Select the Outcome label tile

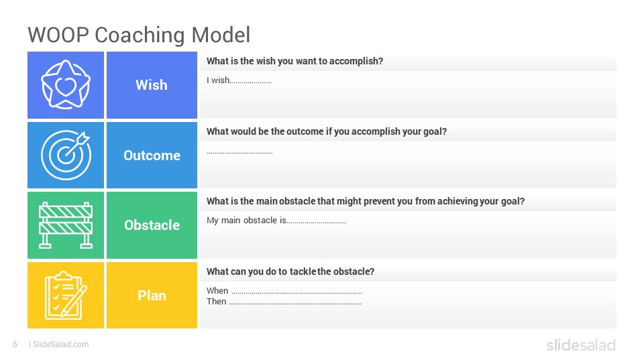[152, 155]
